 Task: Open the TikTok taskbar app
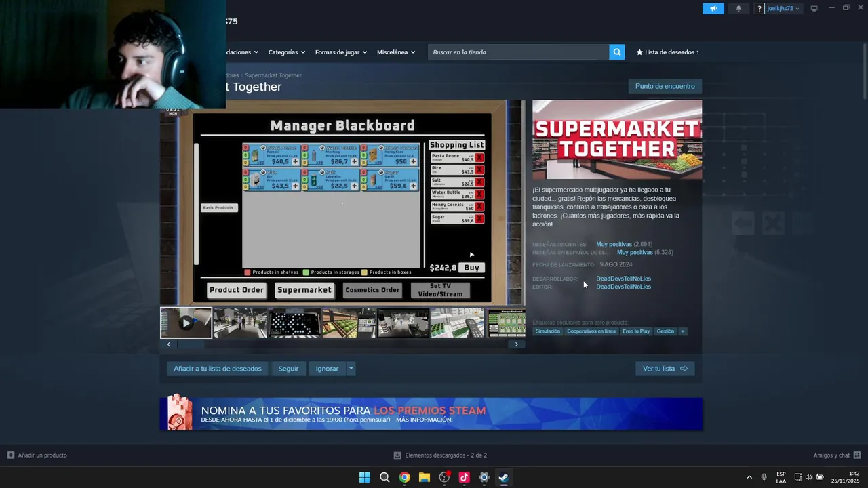[x=464, y=477]
